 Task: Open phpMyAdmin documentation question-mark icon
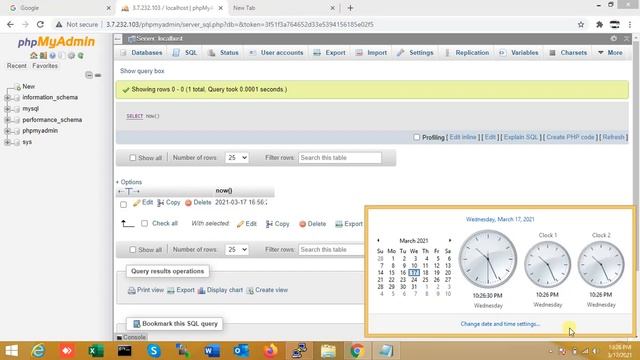pyautogui.click(x=52, y=56)
